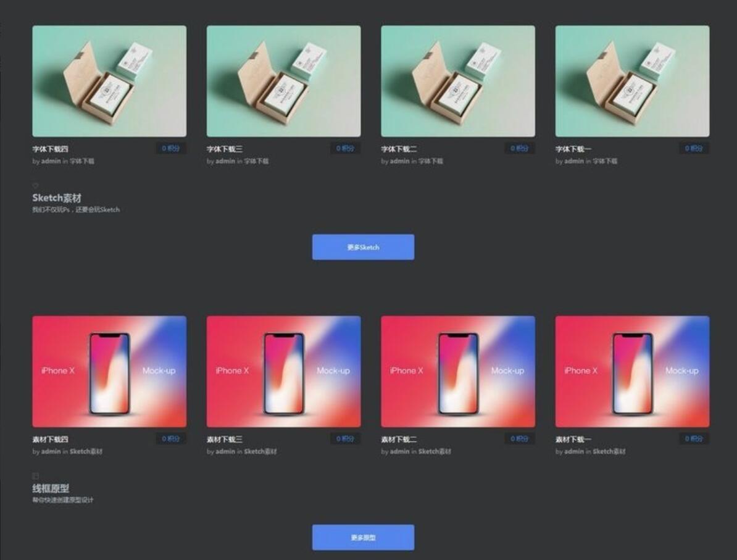Click the 0 积分 badge for 字体下载三

pos(345,148)
